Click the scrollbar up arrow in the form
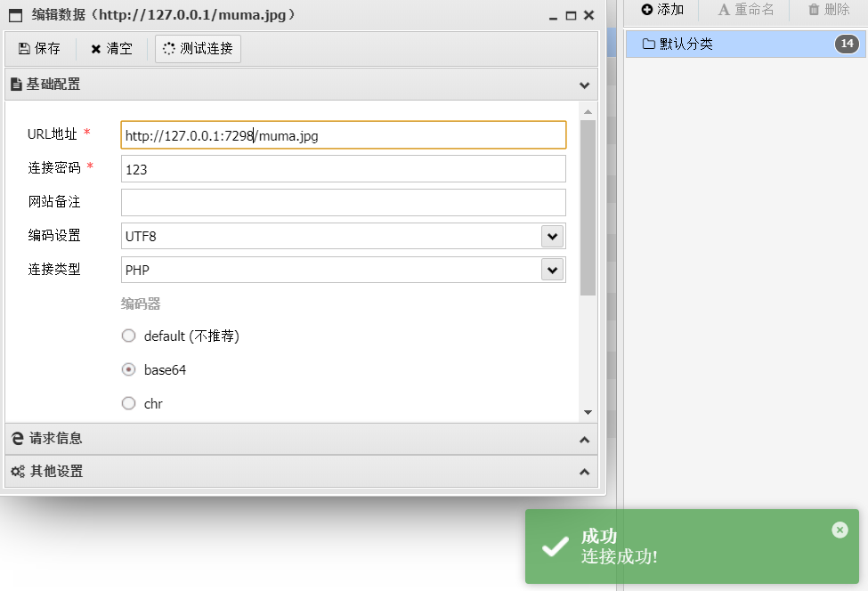Viewport: 868px width, 591px height. (x=588, y=112)
